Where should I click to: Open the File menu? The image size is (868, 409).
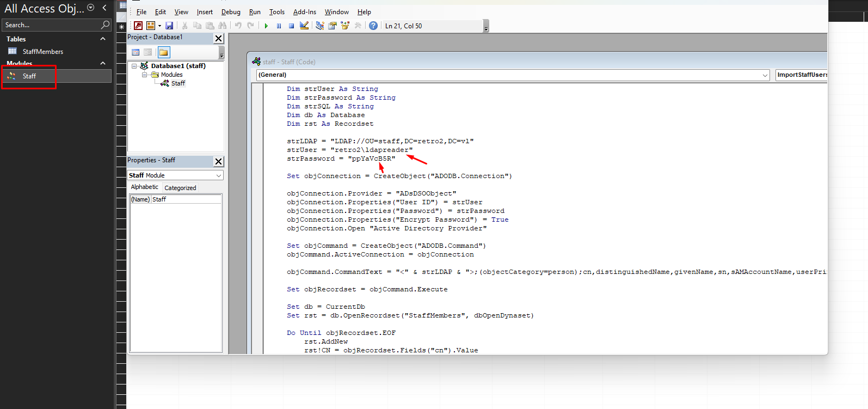click(x=141, y=12)
